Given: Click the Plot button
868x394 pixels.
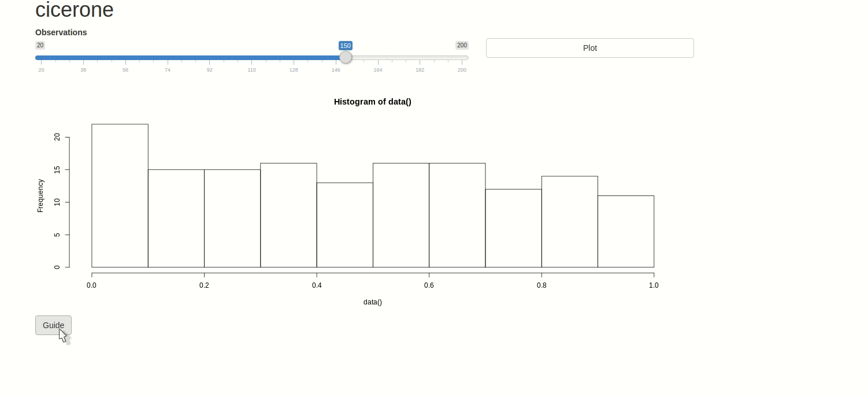Looking at the screenshot, I should 589,48.
